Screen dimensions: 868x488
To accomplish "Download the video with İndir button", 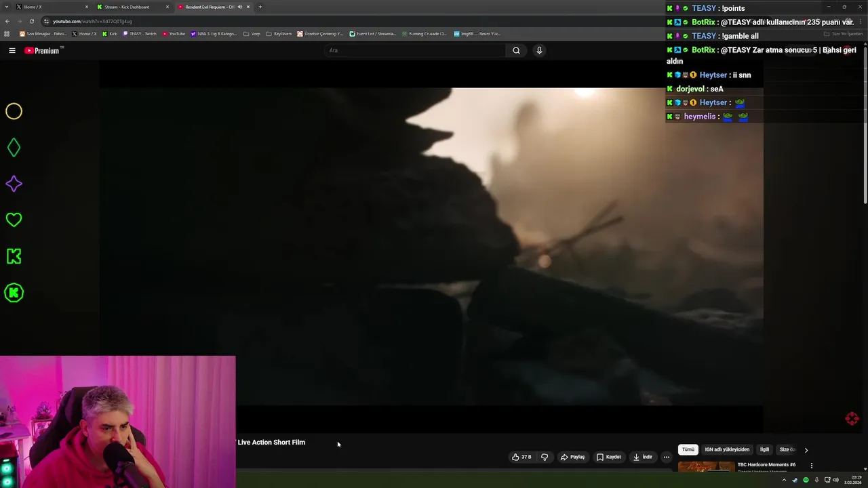I will (642, 457).
